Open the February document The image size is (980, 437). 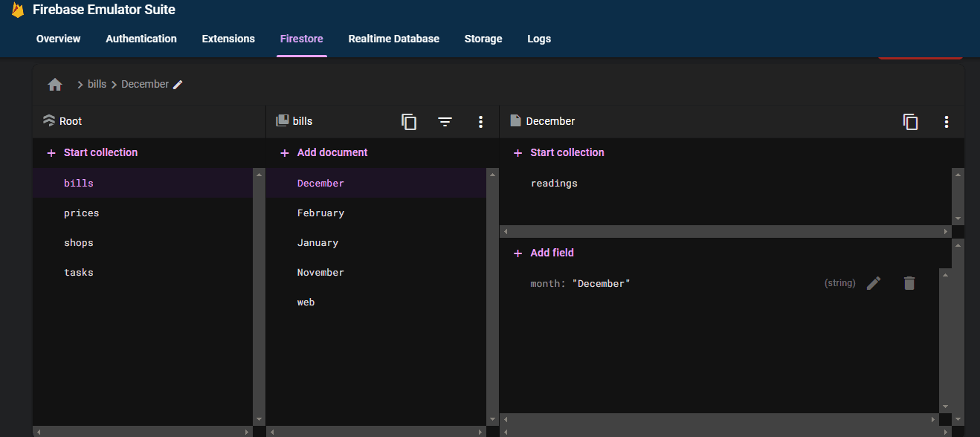click(x=376, y=213)
